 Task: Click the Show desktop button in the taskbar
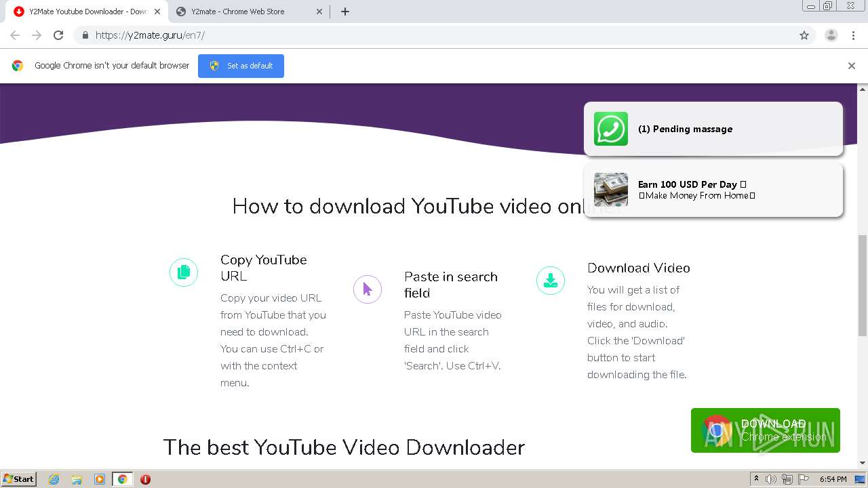861,479
